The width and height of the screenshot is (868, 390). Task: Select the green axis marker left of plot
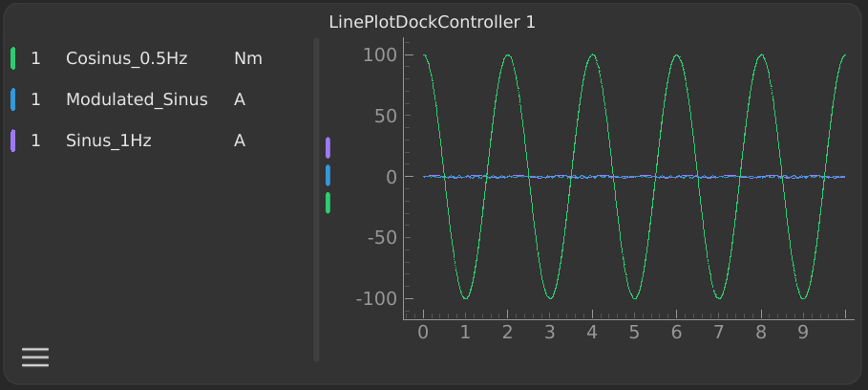tap(328, 203)
